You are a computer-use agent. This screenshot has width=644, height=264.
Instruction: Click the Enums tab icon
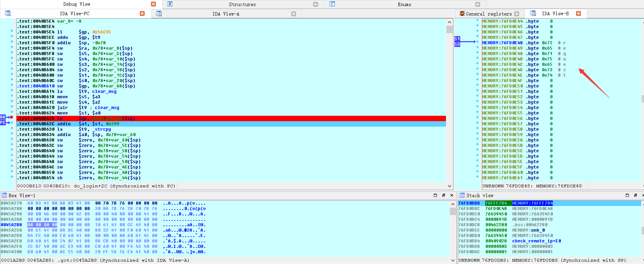(332, 4)
